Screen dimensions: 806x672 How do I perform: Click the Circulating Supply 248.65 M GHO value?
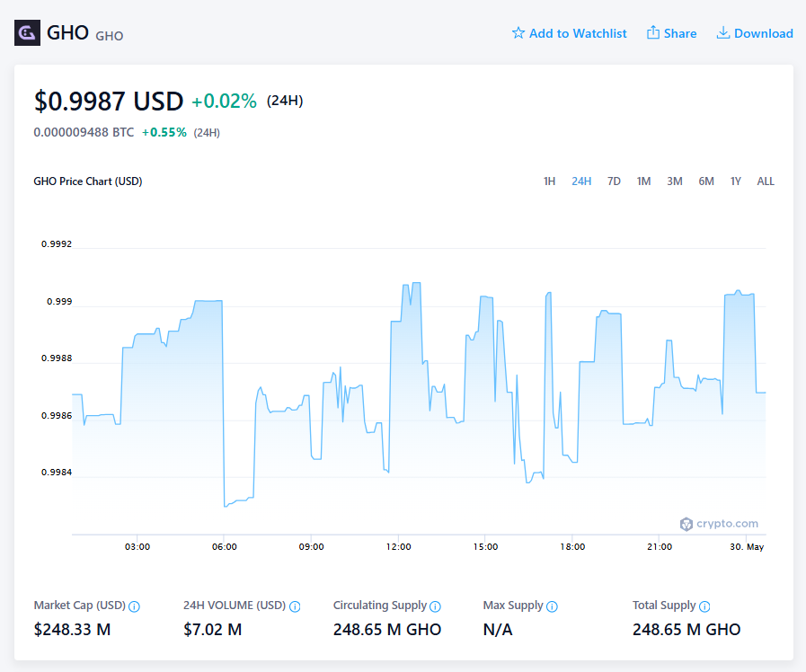(387, 630)
